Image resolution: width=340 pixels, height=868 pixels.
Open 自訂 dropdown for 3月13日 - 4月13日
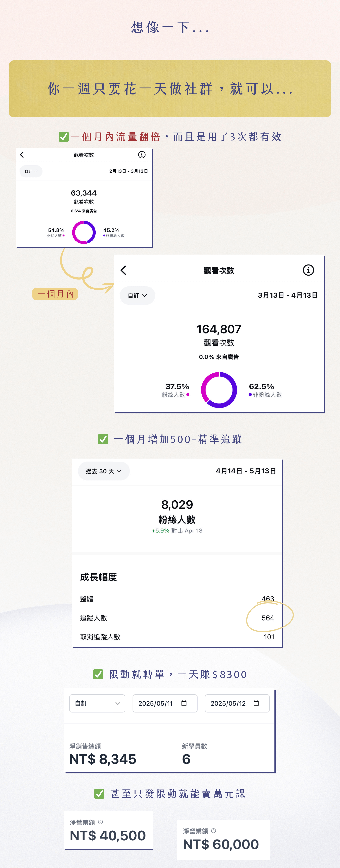[137, 295]
